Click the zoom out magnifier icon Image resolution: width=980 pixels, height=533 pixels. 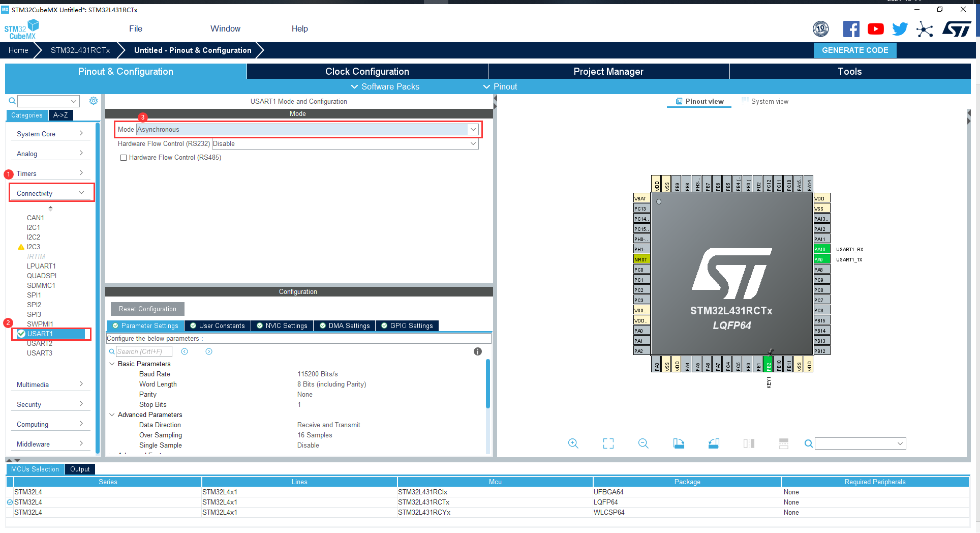tap(643, 443)
